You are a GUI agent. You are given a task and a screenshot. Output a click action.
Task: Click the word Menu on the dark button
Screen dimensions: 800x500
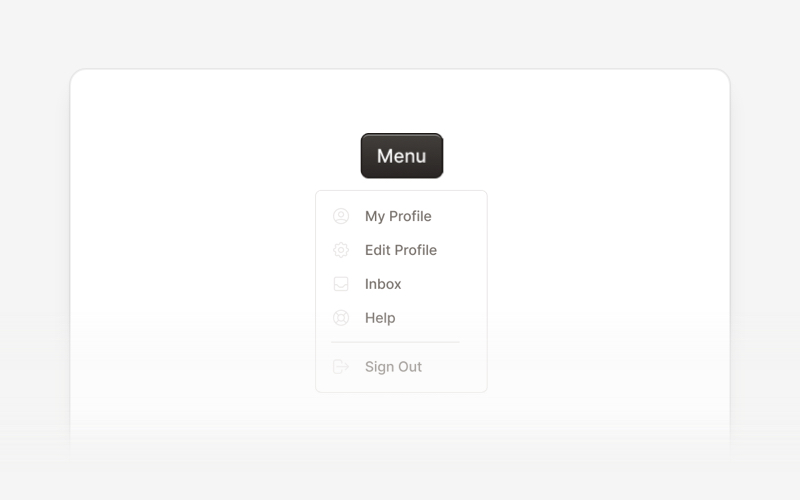[402, 156]
